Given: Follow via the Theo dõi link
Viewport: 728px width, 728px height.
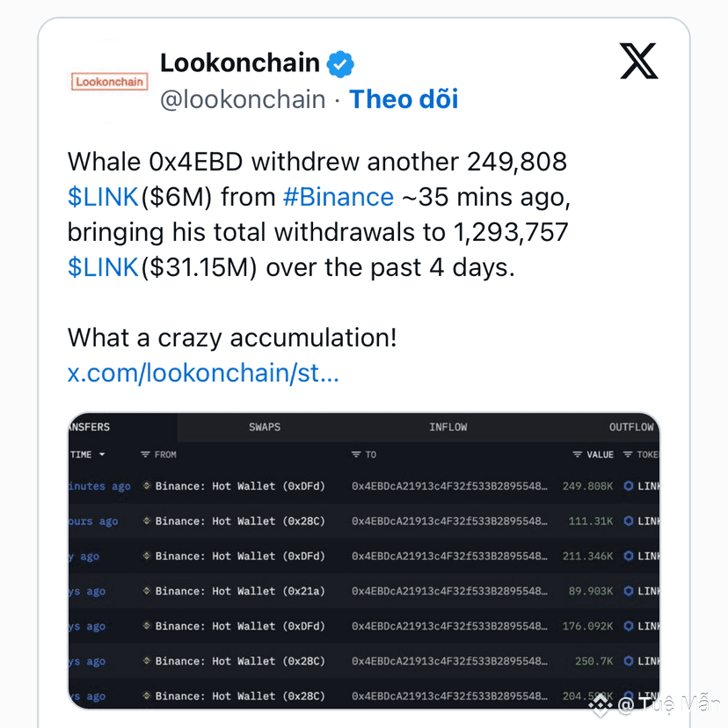Looking at the screenshot, I should coord(404,99).
